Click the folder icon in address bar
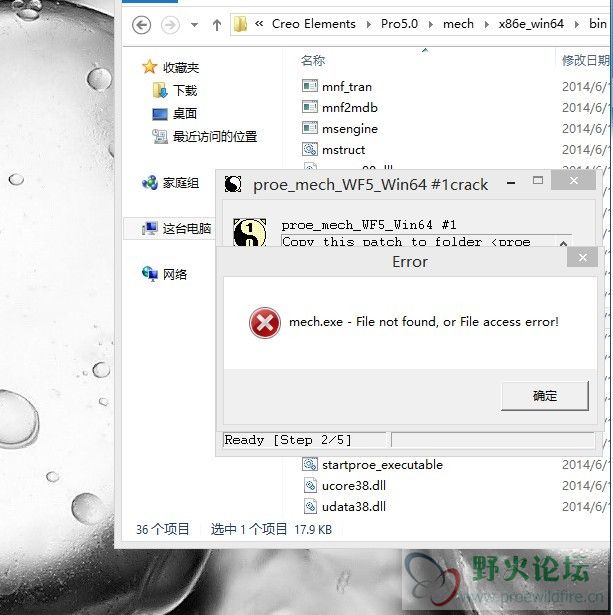 pyautogui.click(x=240, y=24)
